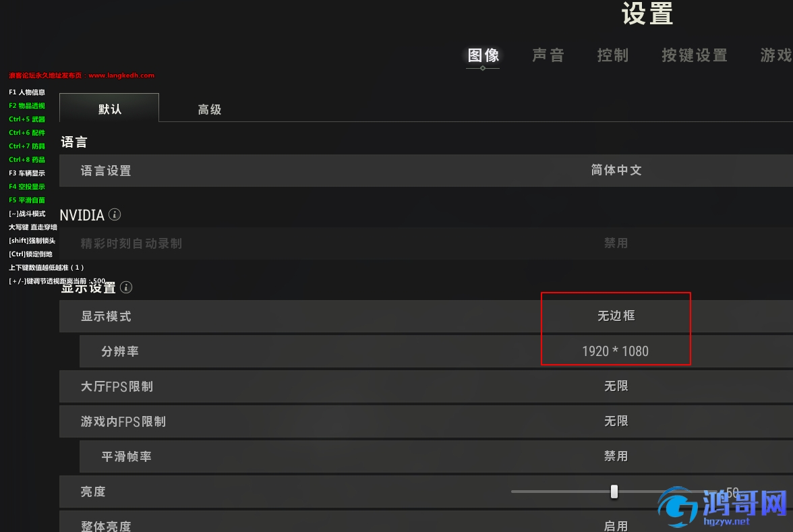This screenshot has height=532, width=793.
Task: Click the 显示设置 info icon
Action: 127,287
